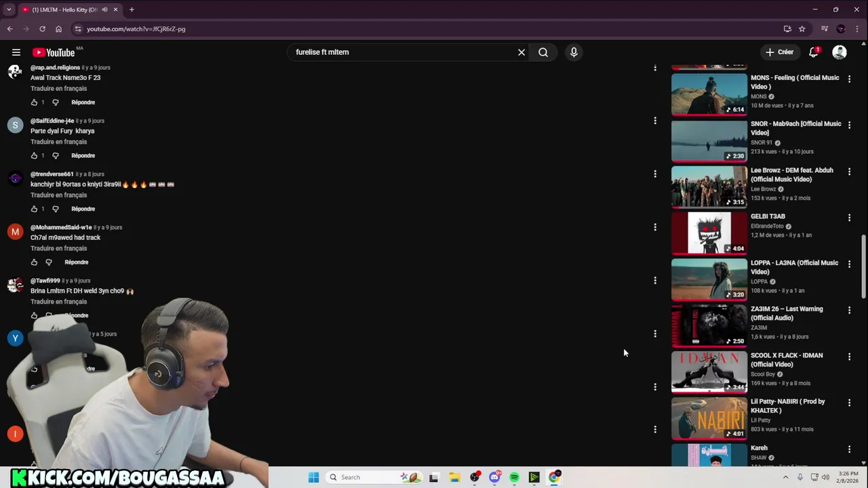The width and height of the screenshot is (868, 488).
Task: Open comment options for @MohammedSaid-w1e
Action: (654, 227)
